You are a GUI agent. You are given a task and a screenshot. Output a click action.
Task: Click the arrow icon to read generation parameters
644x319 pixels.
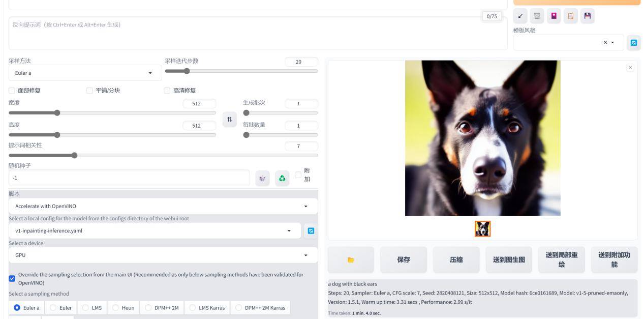520,16
